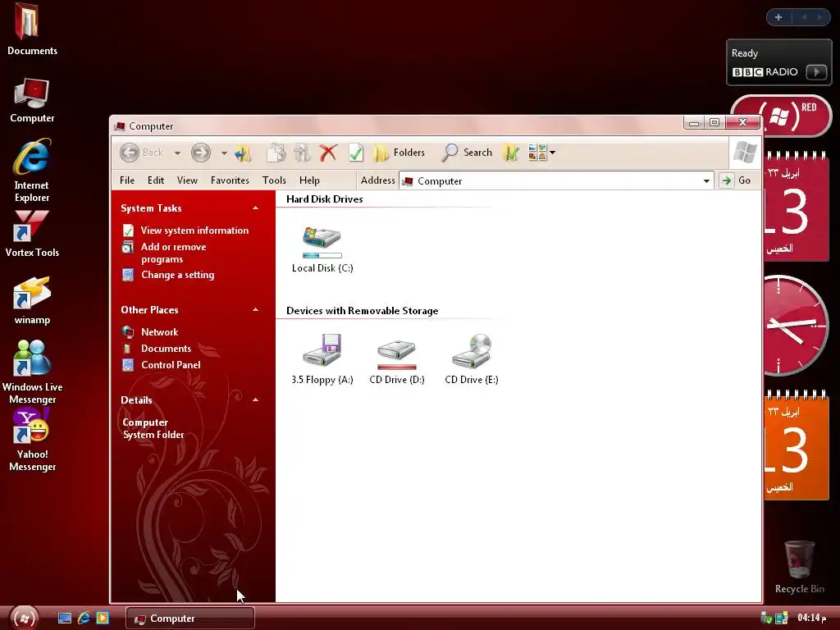
Task: Click the orange calendar gadget
Action: tap(796, 447)
